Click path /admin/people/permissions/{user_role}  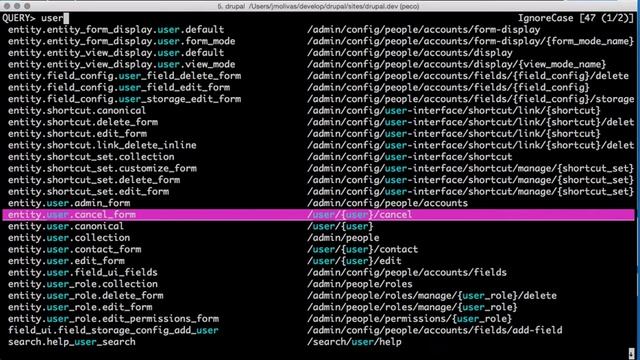(409, 319)
